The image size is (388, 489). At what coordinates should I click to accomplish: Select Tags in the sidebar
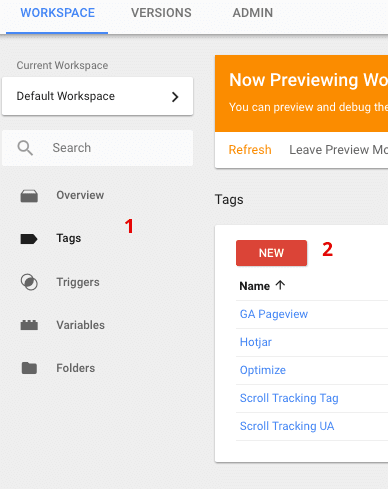tap(69, 238)
